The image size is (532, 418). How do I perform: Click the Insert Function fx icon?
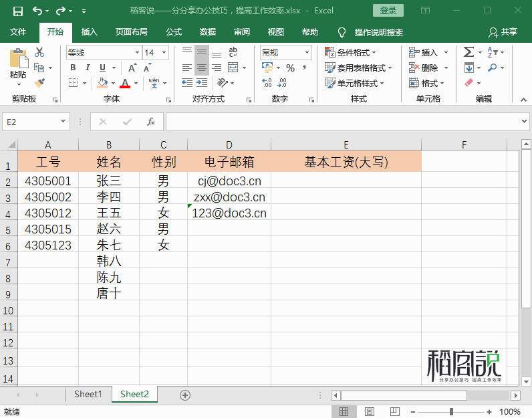pos(151,122)
